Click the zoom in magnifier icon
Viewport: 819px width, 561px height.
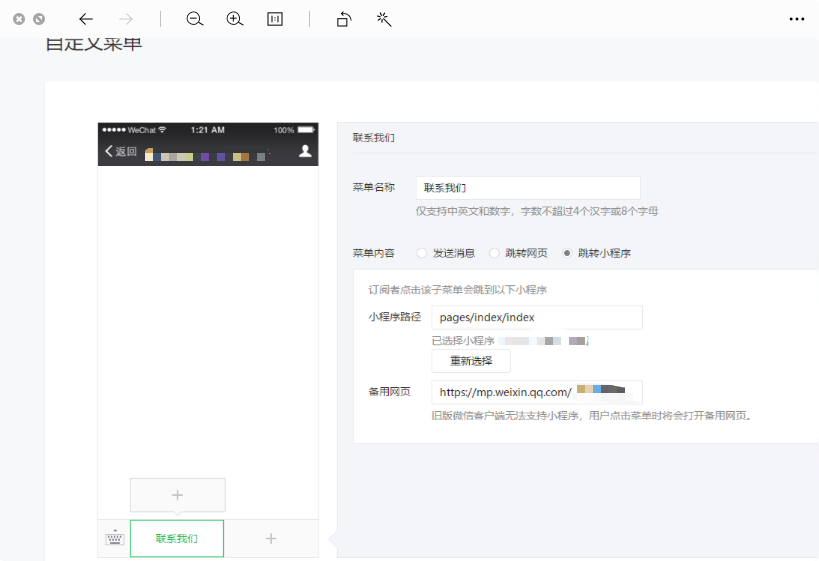click(x=235, y=19)
